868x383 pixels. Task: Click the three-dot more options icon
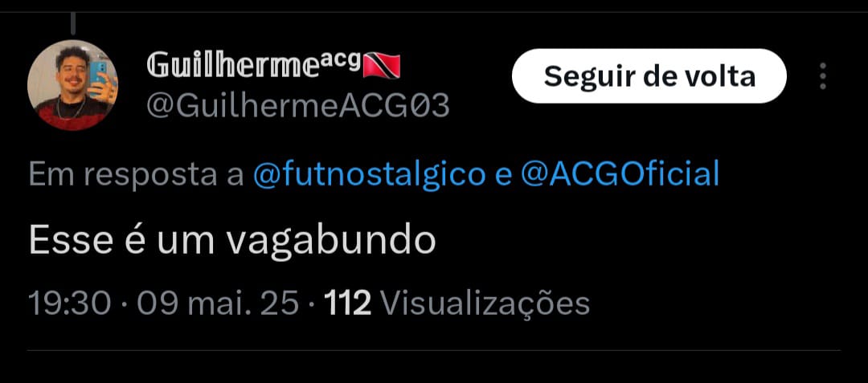(x=823, y=76)
